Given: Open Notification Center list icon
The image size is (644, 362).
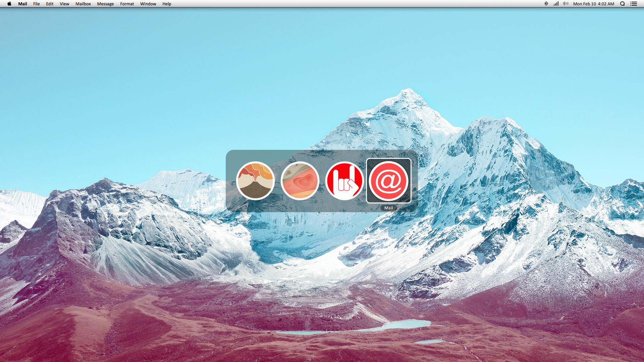Looking at the screenshot, I should tap(633, 4).
